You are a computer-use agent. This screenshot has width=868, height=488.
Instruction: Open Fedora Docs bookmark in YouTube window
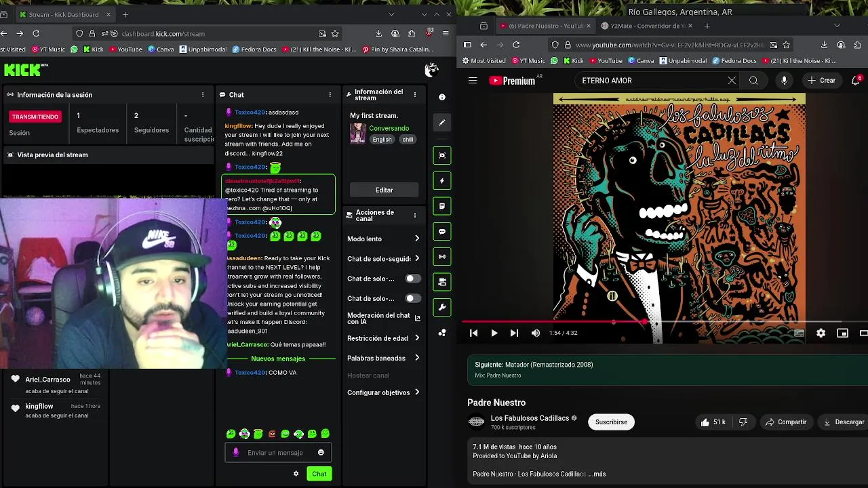(x=733, y=61)
